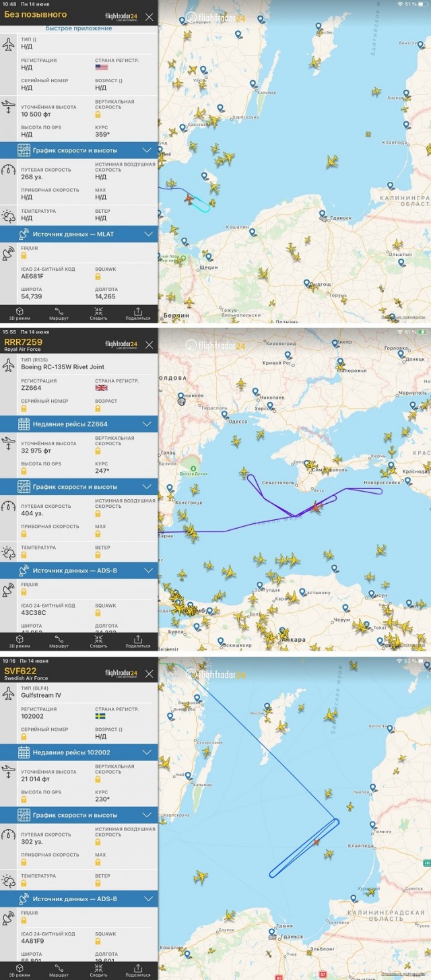431x980 pixels.
Task: Expand Недавние рейсы 102002 section
Action: click(79, 752)
